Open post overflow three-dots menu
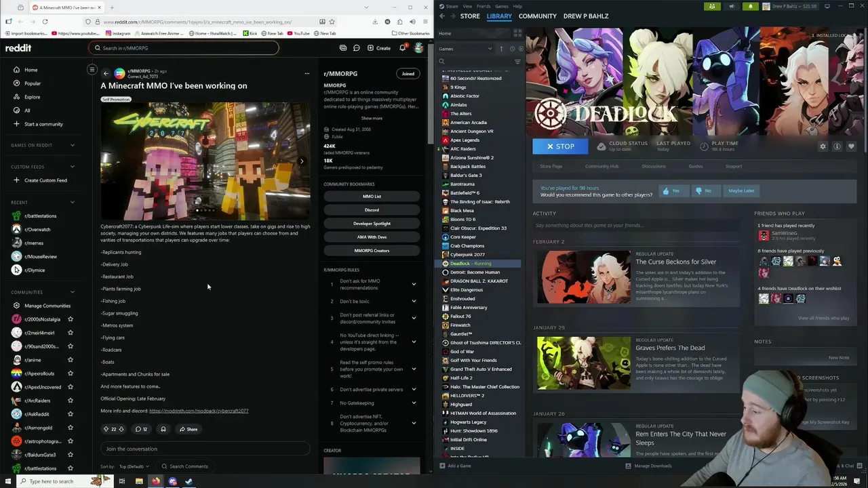 307,73
